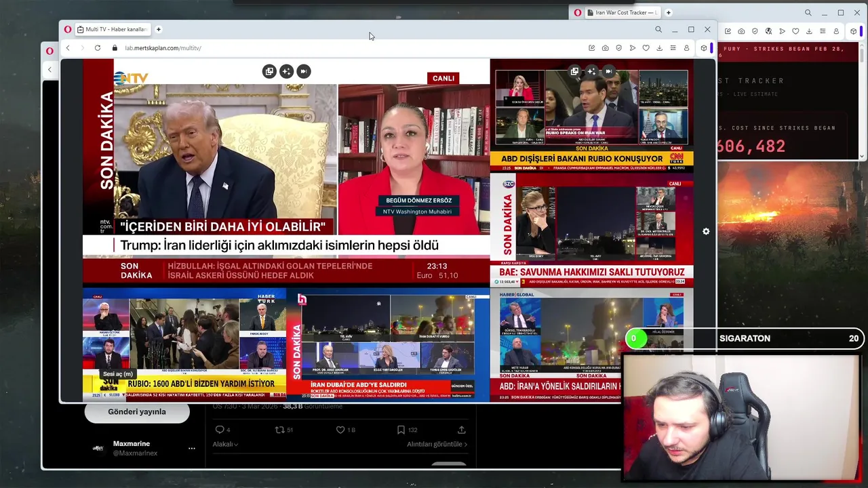
Task: Go back in the back-left browser window
Action: (50, 69)
